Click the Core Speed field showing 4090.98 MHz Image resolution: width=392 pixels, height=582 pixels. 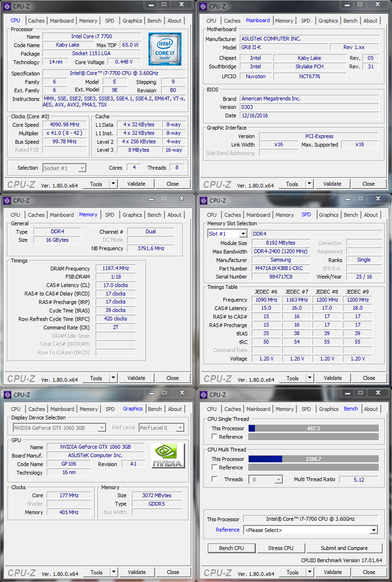click(x=65, y=124)
